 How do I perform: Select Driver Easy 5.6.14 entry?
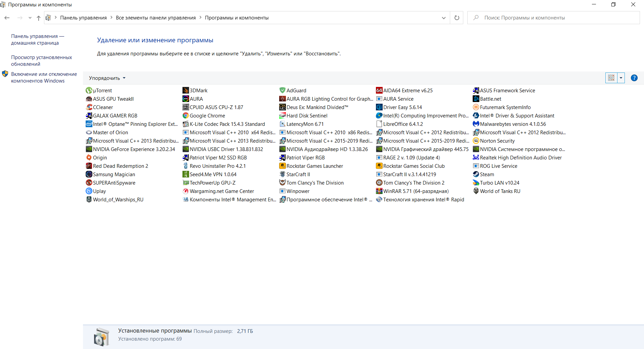(x=399, y=107)
